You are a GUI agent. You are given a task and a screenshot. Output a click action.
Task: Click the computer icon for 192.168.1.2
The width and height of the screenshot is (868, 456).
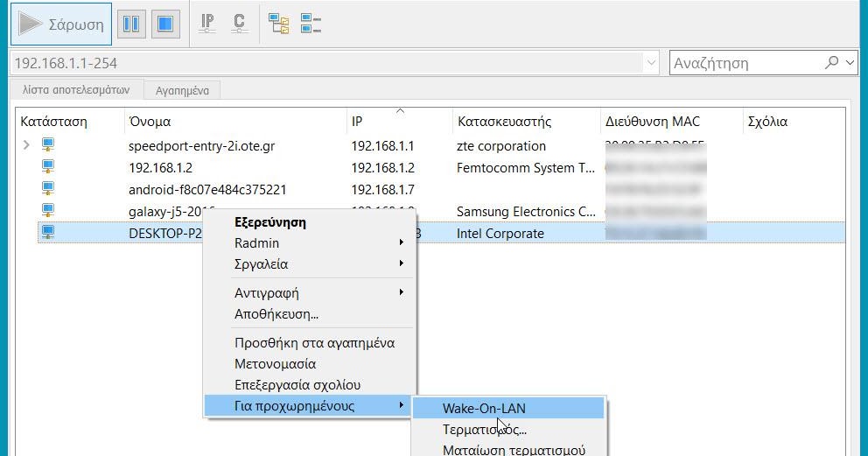[x=48, y=167]
